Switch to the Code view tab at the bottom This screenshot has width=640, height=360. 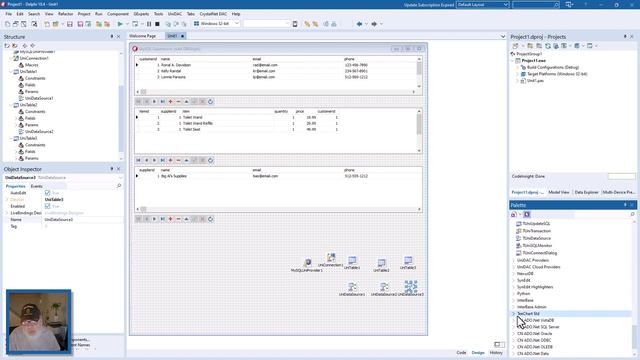click(x=461, y=353)
